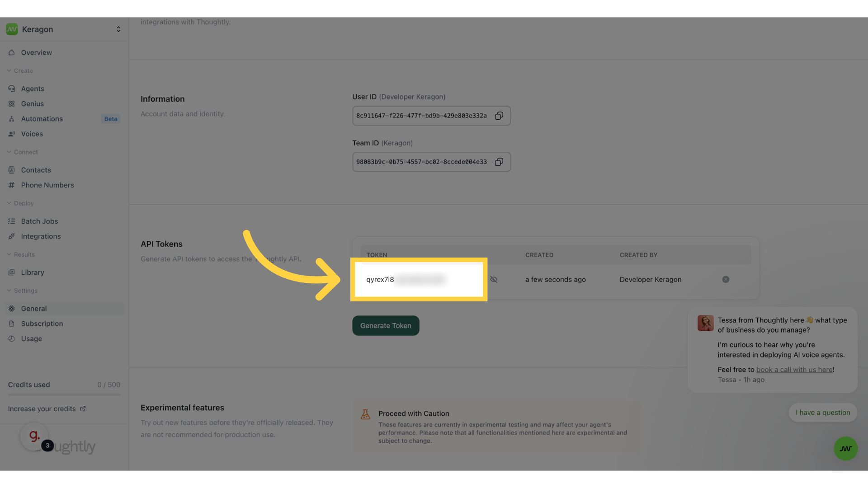Click the Automations flow icon
Image resolution: width=868 pixels, height=488 pixels.
click(12, 119)
